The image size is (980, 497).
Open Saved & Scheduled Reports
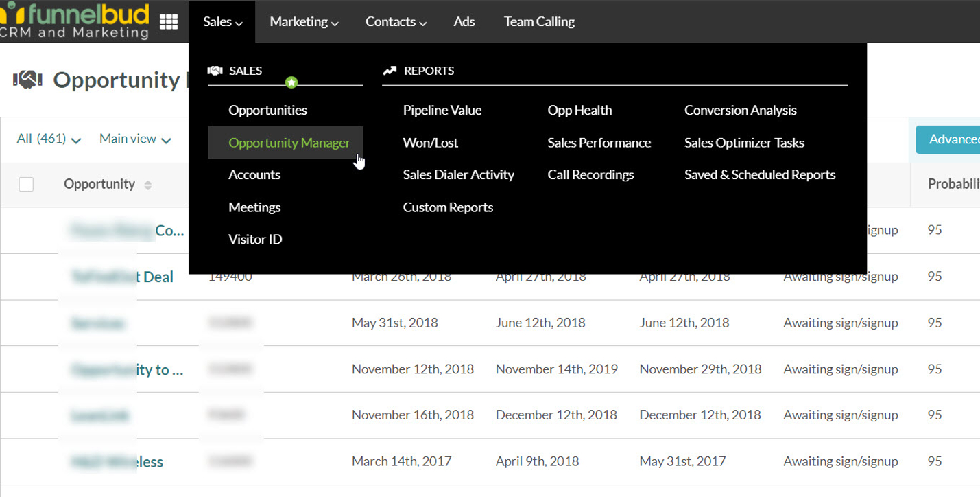760,174
